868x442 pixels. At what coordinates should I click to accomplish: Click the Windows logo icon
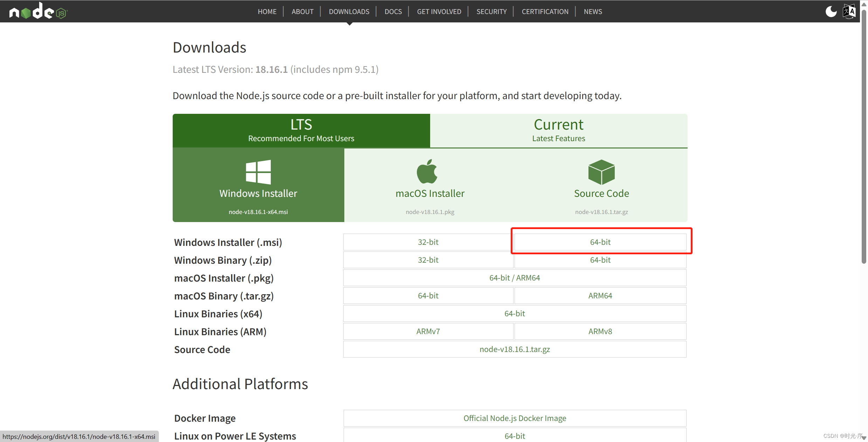[x=258, y=172]
